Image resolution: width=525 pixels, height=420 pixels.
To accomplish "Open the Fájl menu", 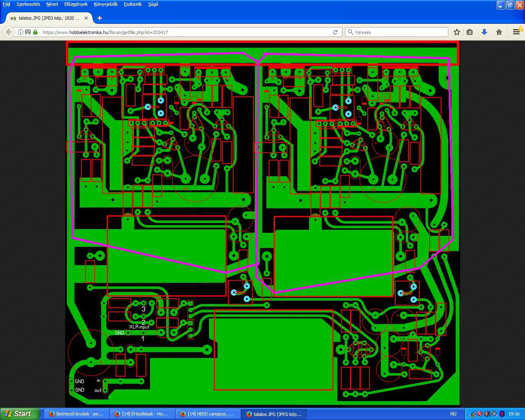I will (7, 4).
